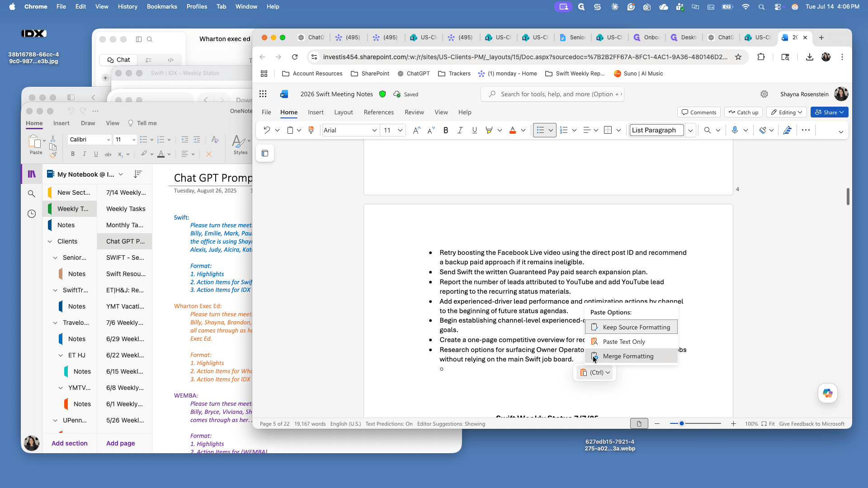Switch to Word's Insert tab
This screenshot has width=868, height=488.
coord(316,112)
